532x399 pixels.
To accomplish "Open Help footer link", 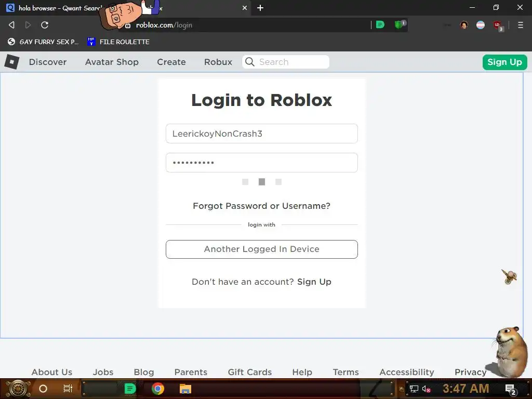I will (302, 372).
